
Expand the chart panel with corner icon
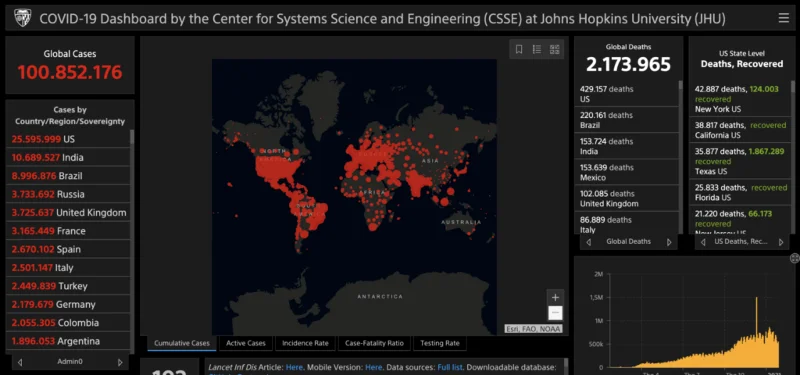coord(794,258)
